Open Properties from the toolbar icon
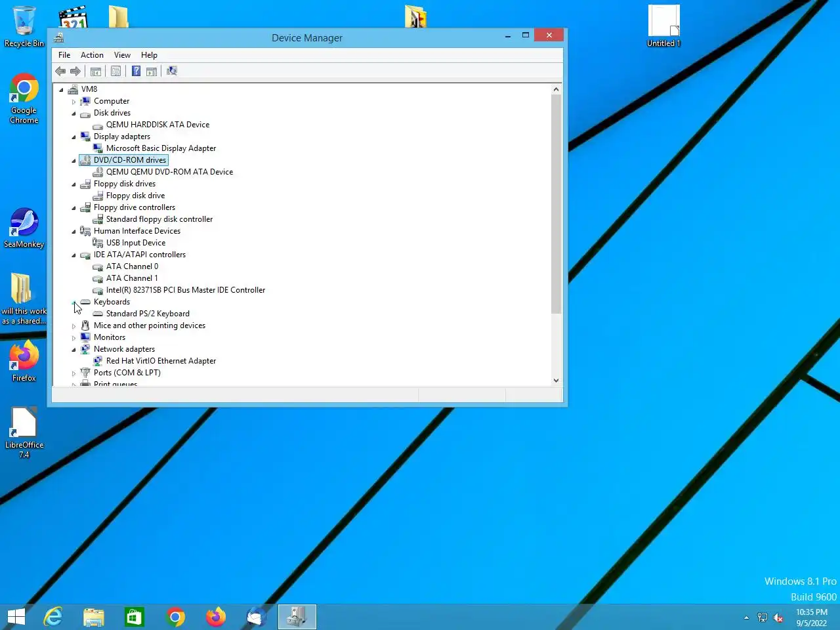This screenshot has height=630, width=840. 115,71
